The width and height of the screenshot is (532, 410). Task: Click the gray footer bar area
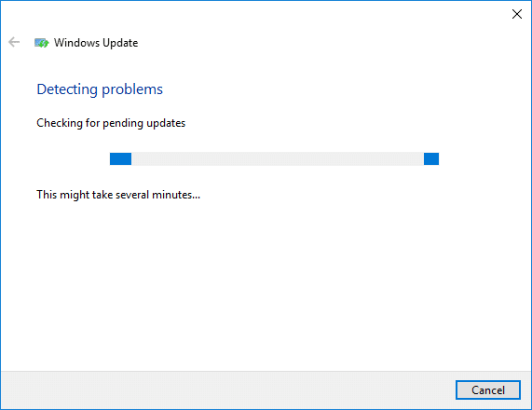point(227,390)
